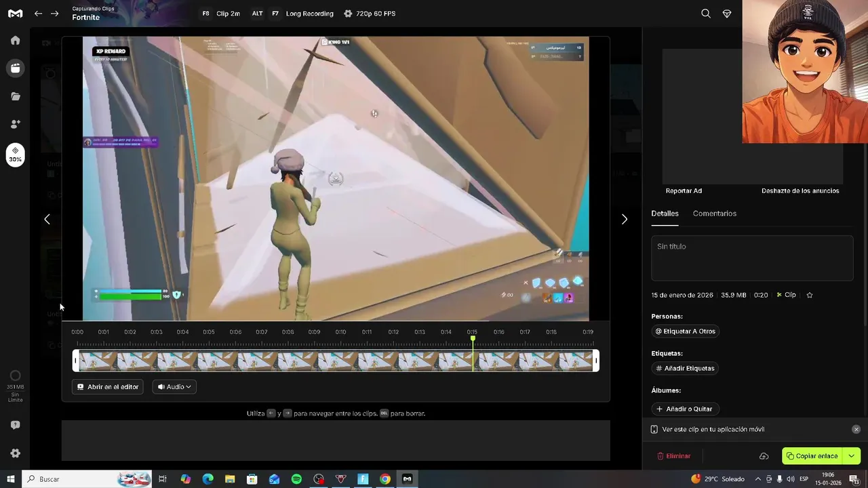Click Añadir Etiquetas button

[x=685, y=369]
